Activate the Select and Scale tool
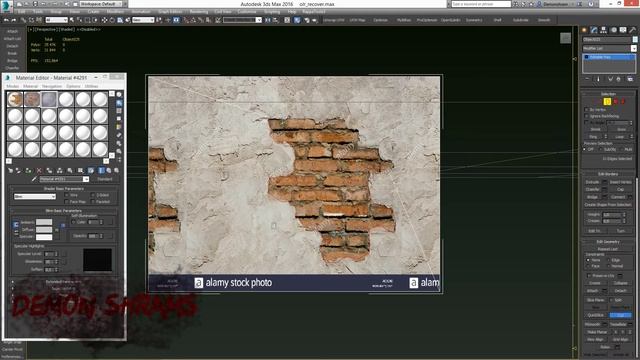 (120, 20)
